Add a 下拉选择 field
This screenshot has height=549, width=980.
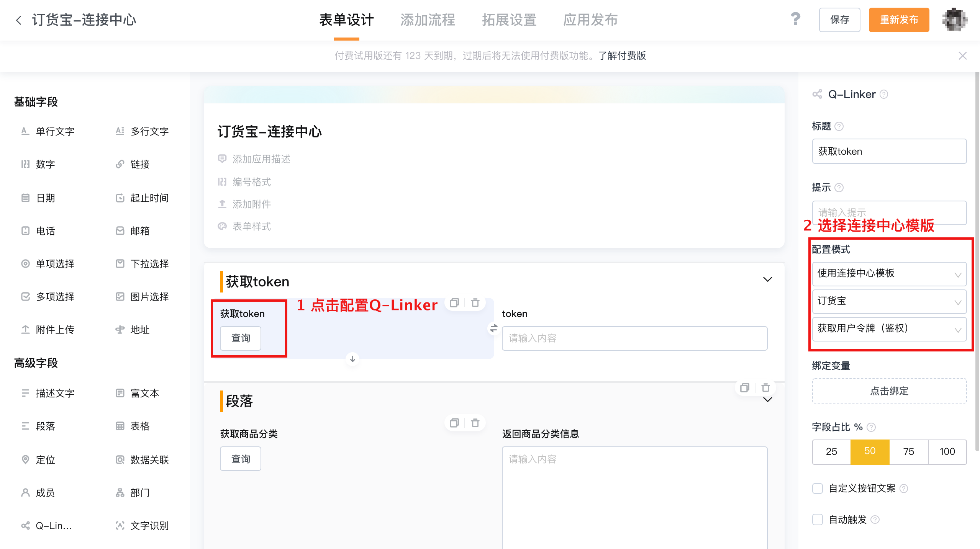(142, 264)
